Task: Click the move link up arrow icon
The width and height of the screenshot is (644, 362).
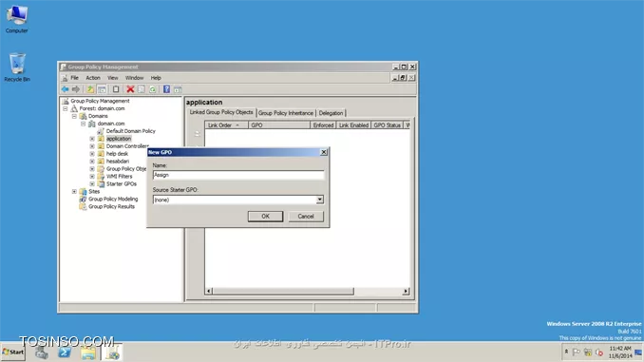Action: pyautogui.click(x=198, y=134)
